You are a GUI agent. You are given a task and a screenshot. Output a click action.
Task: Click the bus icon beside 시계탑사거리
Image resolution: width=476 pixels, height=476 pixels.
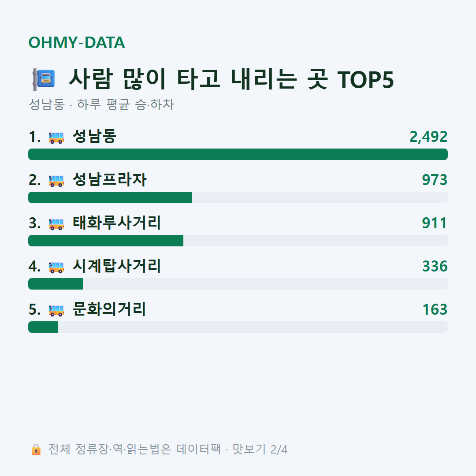tap(56, 267)
